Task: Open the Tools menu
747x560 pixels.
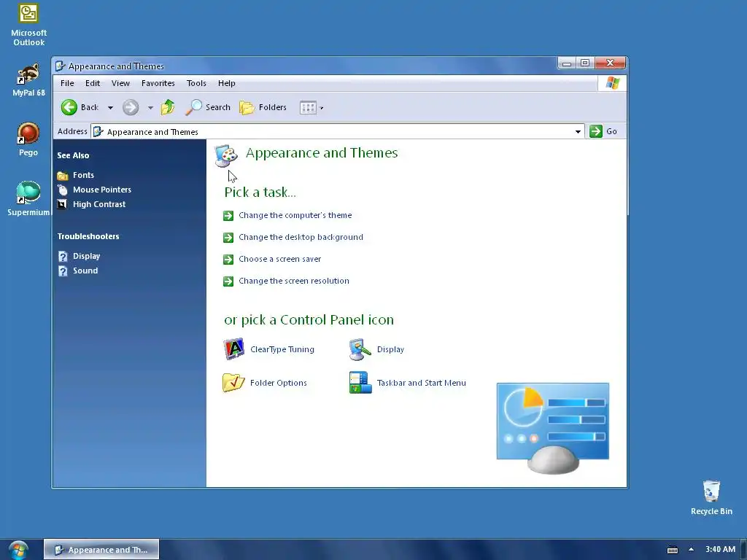Action: 196,83
